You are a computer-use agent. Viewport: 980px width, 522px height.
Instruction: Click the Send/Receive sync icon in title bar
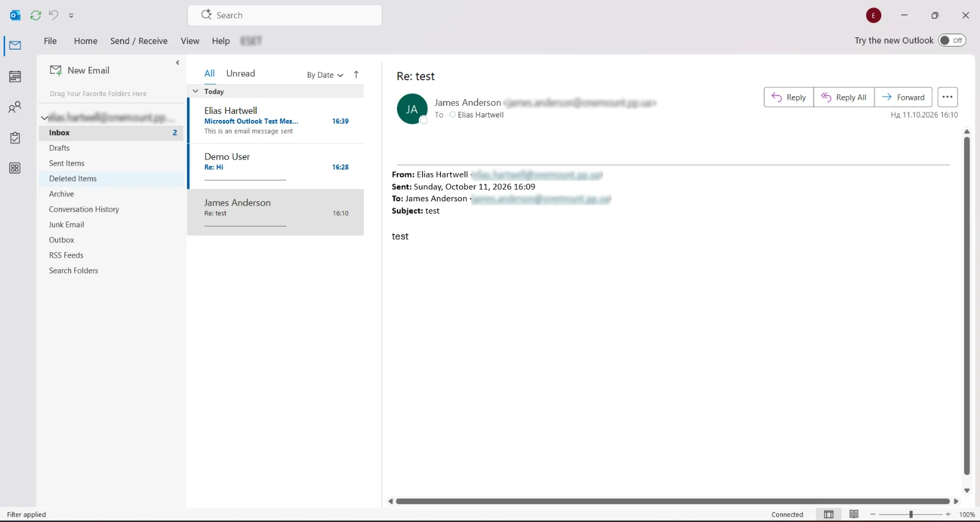(x=36, y=15)
